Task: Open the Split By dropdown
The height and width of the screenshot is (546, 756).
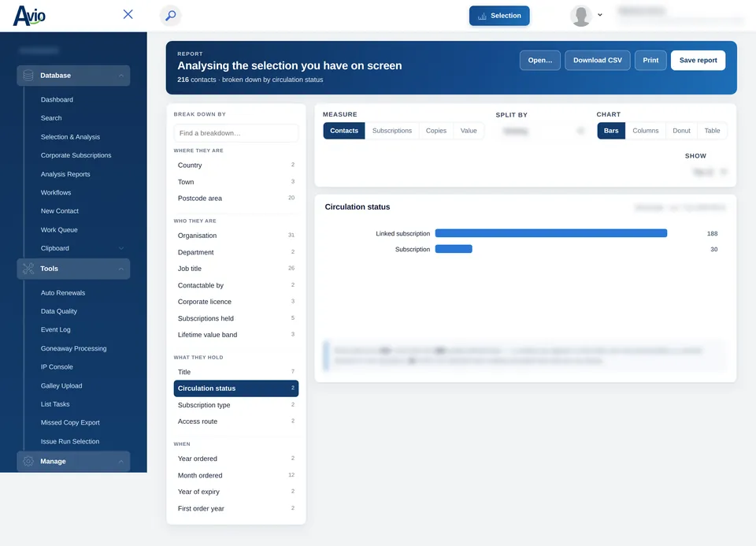Action: pos(541,131)
